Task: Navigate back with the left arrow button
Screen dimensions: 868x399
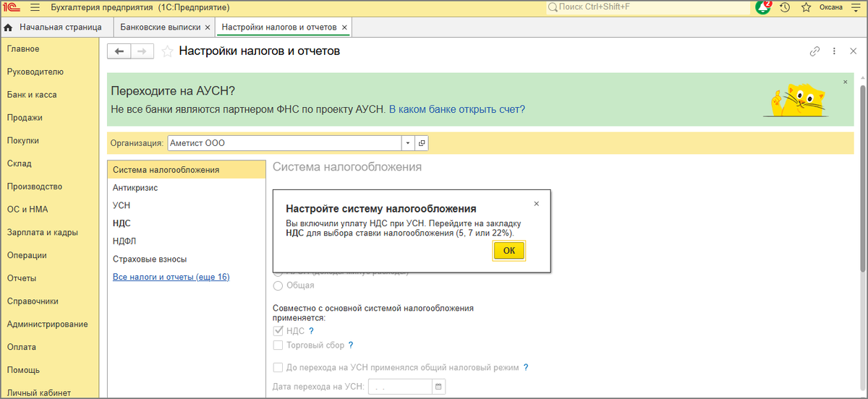Action: (119, 51)
